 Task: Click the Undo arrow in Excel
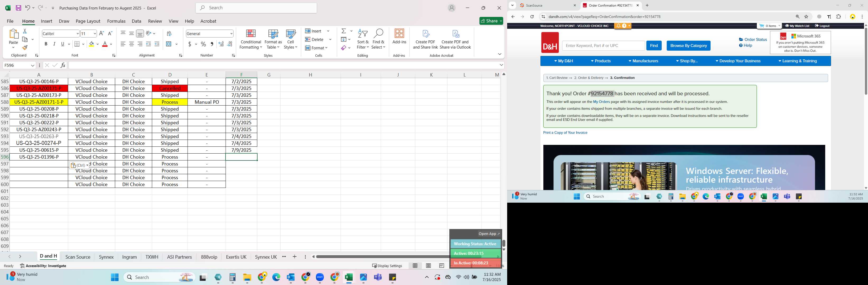[28, 8]
